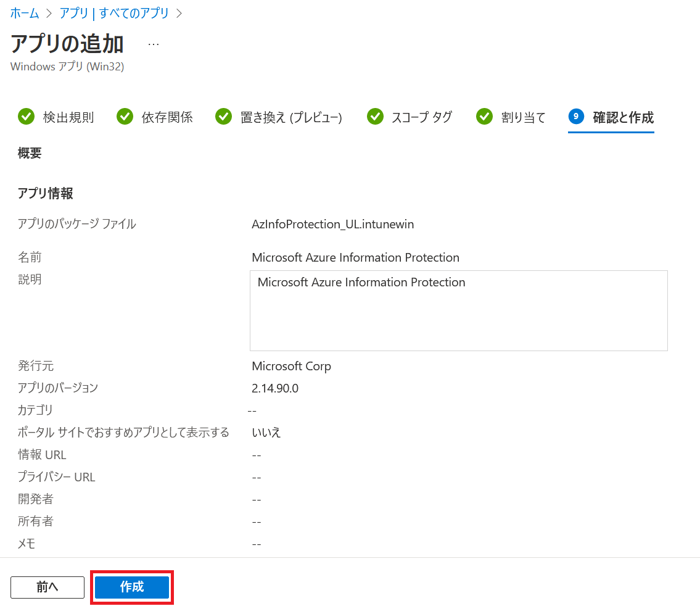Click the Windows アプリ (Win32) subtitle

tap(67, 67)
